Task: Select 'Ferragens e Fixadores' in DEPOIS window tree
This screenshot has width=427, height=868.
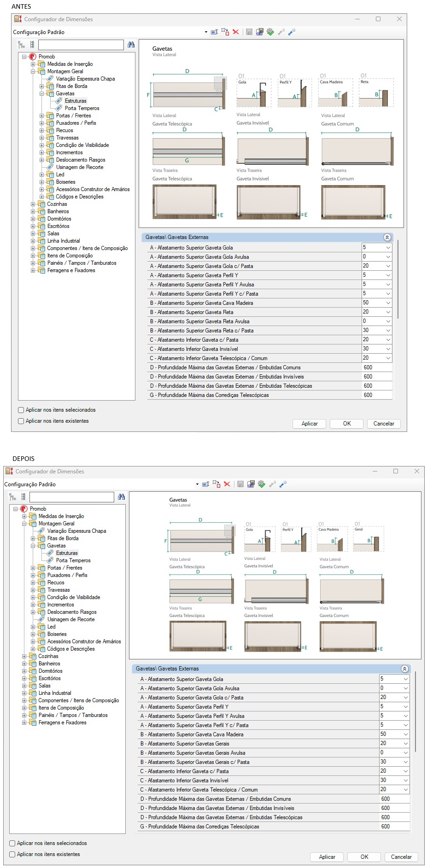Action: 62,722
